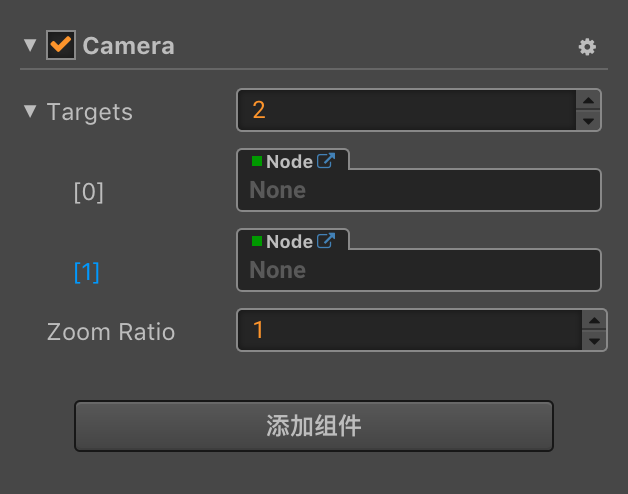Collapse the Camera component section
Image resolution: width=628 pixels, height=494 pixels.
click(x=30, y=45)
